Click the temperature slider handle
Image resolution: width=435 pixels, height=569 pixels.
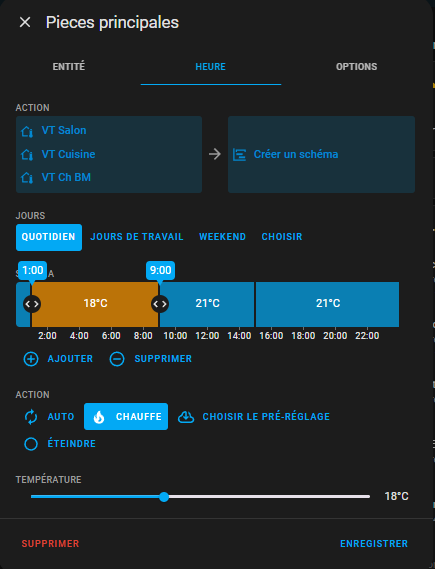click(164, 497)
